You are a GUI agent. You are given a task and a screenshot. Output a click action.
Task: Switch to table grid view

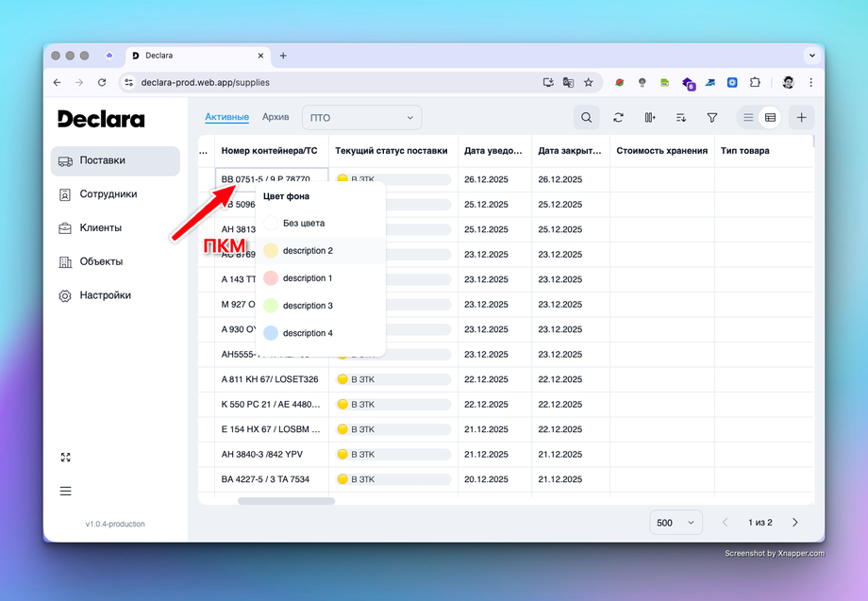770,117
